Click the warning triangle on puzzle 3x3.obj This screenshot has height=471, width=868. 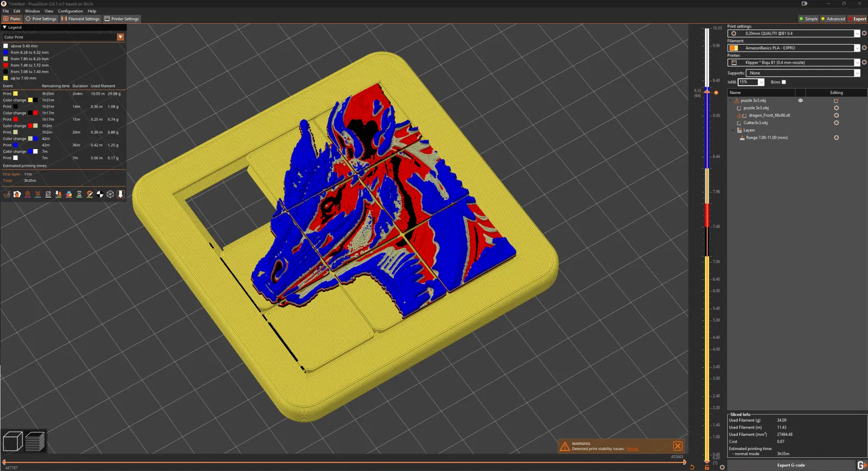(x=737, y=101)
